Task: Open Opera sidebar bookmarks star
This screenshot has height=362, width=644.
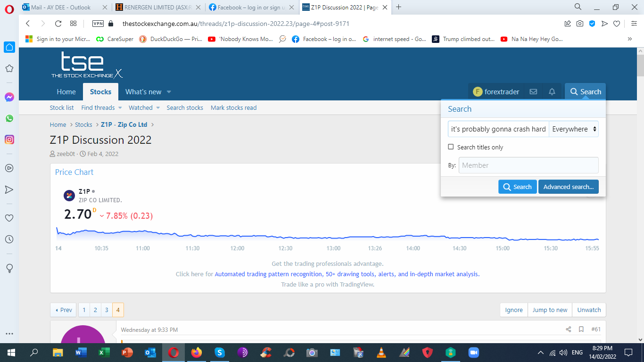Action: click(9, 68)
